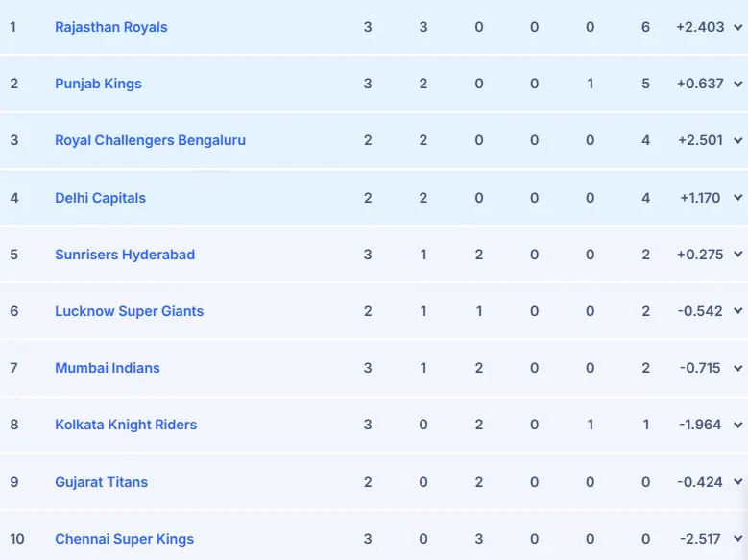
Task: Open the Gujarat Titans team link
Action: tap(102, 482)
